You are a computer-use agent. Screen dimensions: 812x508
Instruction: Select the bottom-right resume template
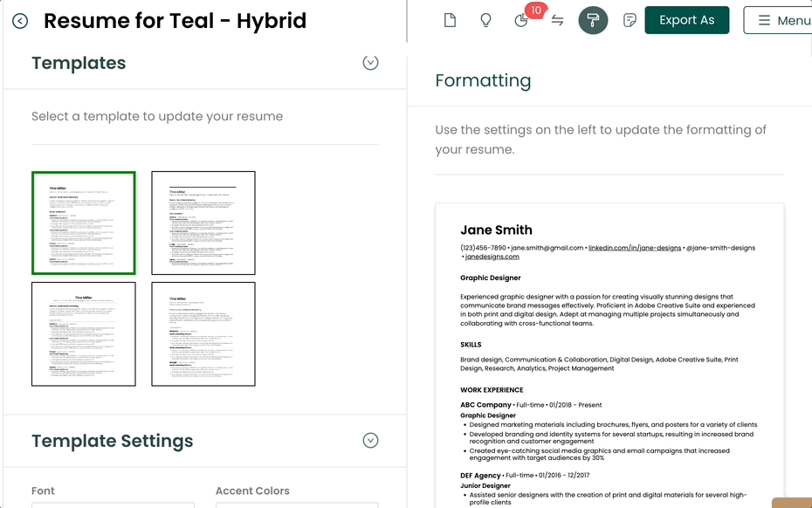[x=203, y=333]
